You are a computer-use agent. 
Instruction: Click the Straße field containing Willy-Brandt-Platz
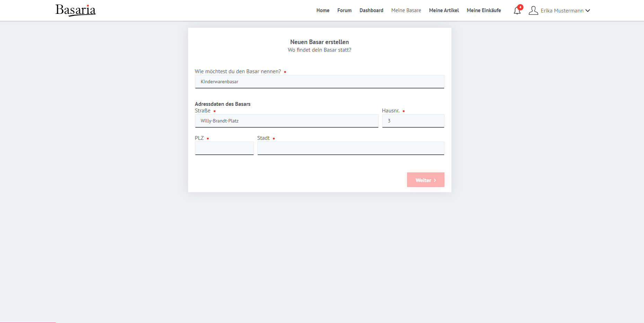coord(286,121)
